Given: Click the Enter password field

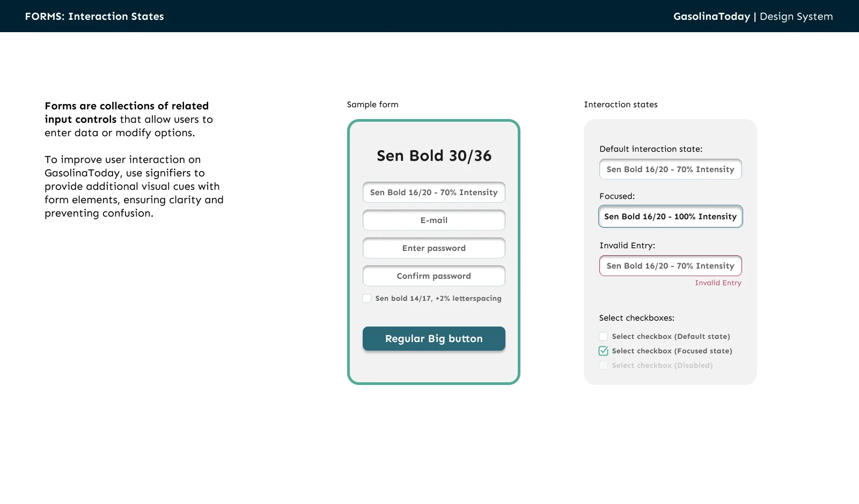Looking at the screenshot, I should coord(434,248).
